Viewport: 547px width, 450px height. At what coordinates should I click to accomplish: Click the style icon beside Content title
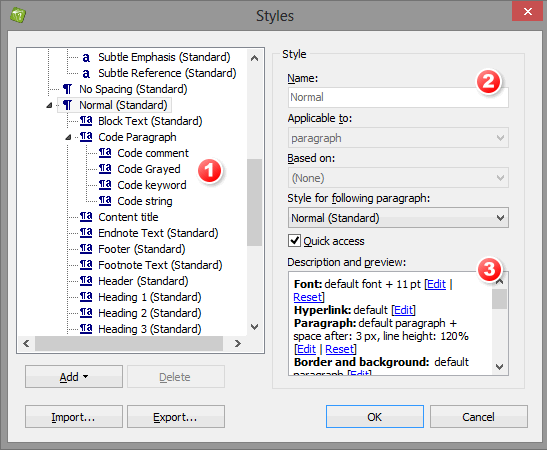point(86,217)
